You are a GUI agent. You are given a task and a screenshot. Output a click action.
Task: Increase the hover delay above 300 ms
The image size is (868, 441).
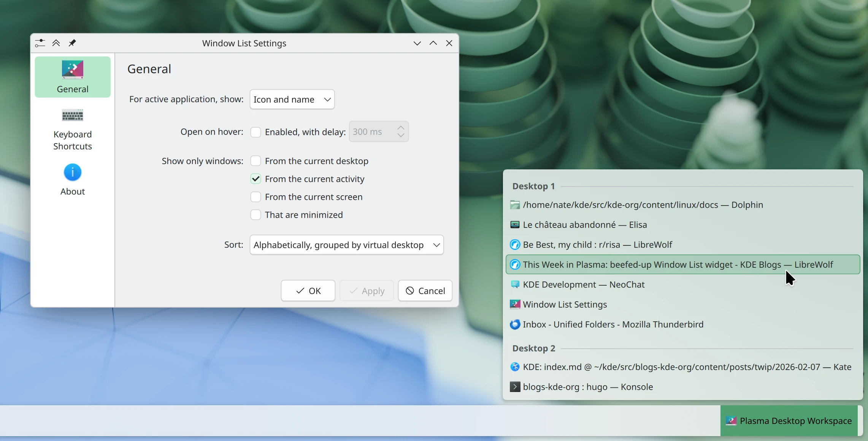pyautogui.click(x=401, y=126)
